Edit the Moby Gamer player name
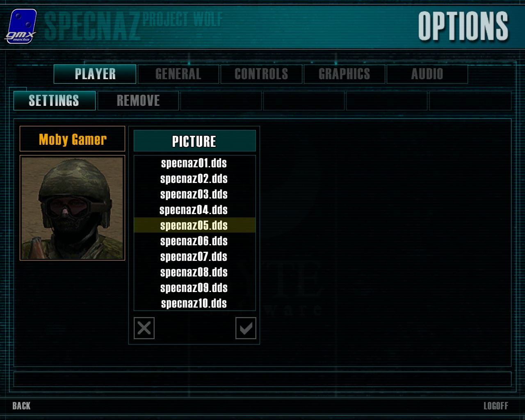Viewport: 525px width, 420px height. 72,139
